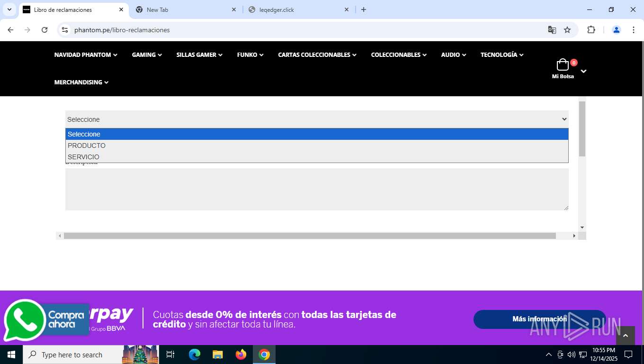Click the chevron beside Mi Bolsa

coord(583,71)
